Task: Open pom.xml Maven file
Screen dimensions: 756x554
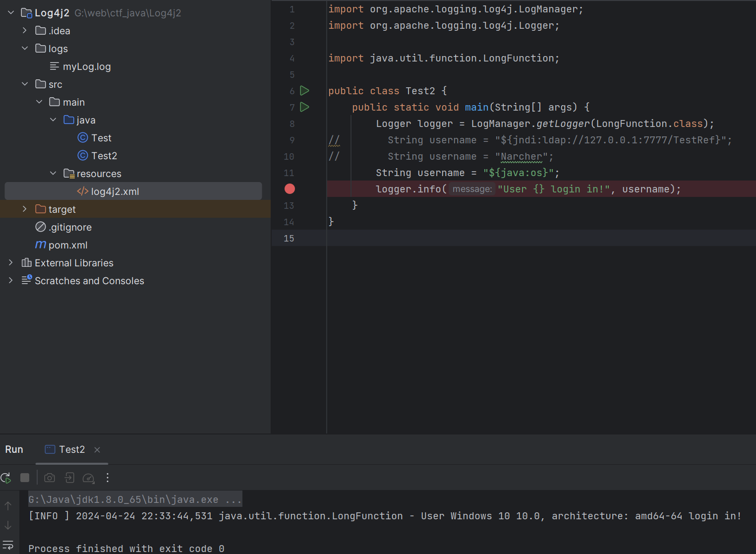Action: coord(68,245)
